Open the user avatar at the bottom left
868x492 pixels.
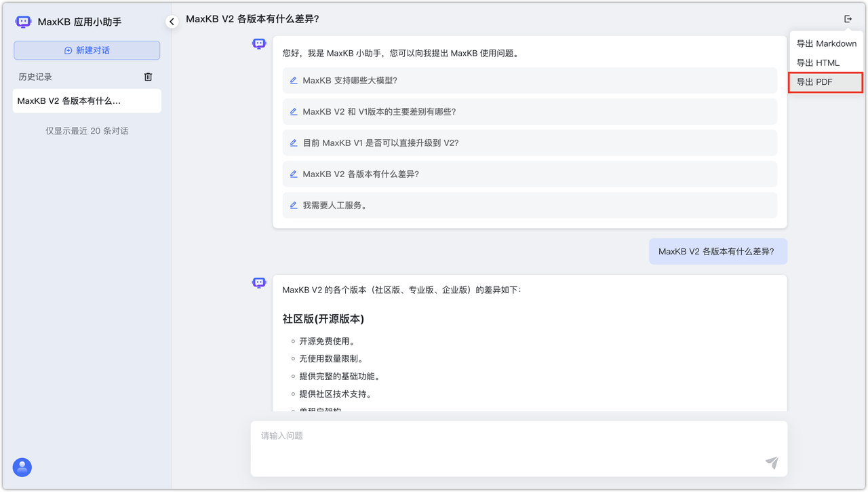pos(22,467)
